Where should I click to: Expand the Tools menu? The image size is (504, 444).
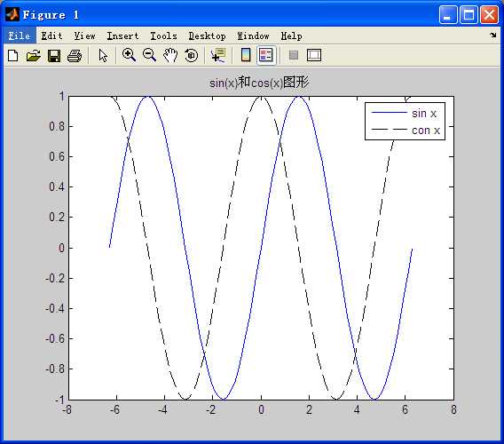(163, 36)
